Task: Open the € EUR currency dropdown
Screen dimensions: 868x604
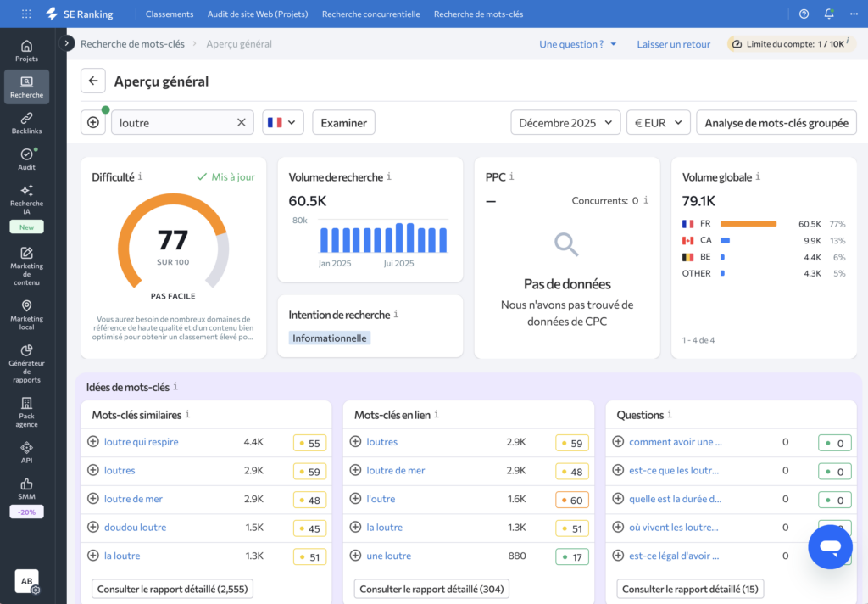Action: [x=658, y=122]
